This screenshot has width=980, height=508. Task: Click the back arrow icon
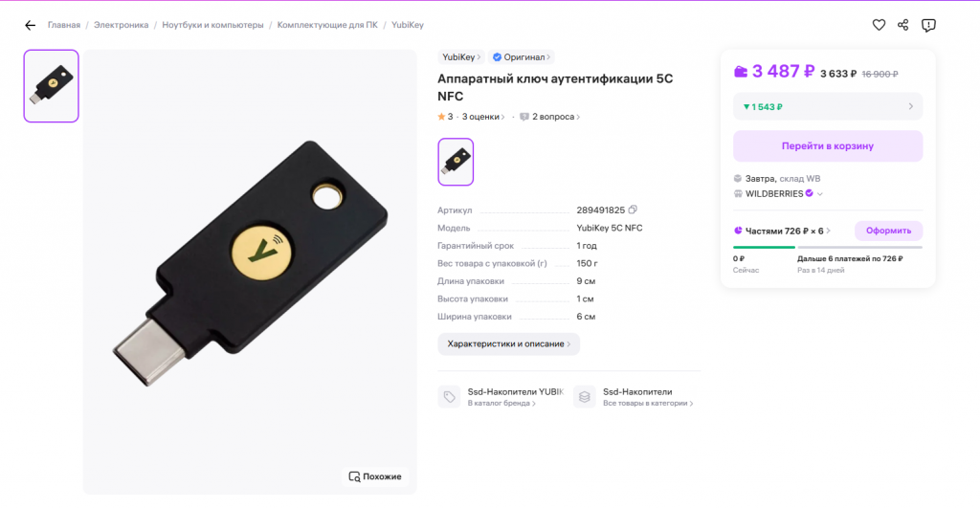pos(30,26)
